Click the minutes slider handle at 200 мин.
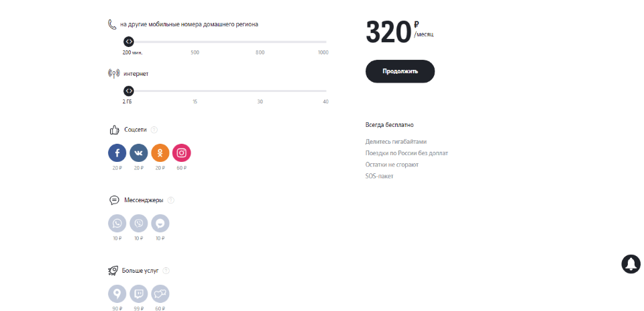Viewport: 644px width, 311px height. (x=129, y=42)
